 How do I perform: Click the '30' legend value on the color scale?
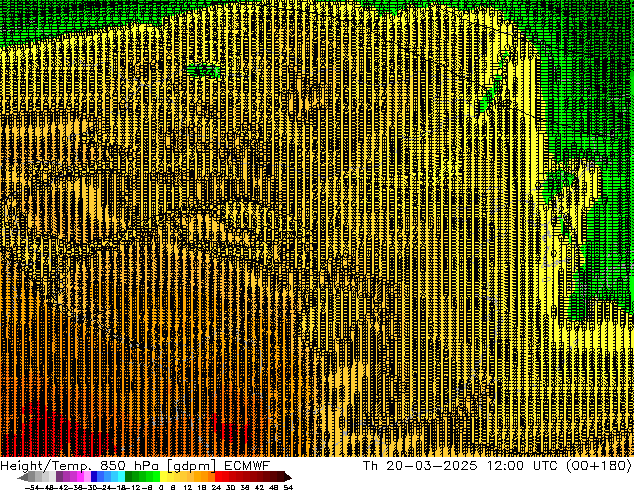tap(230, 487)
